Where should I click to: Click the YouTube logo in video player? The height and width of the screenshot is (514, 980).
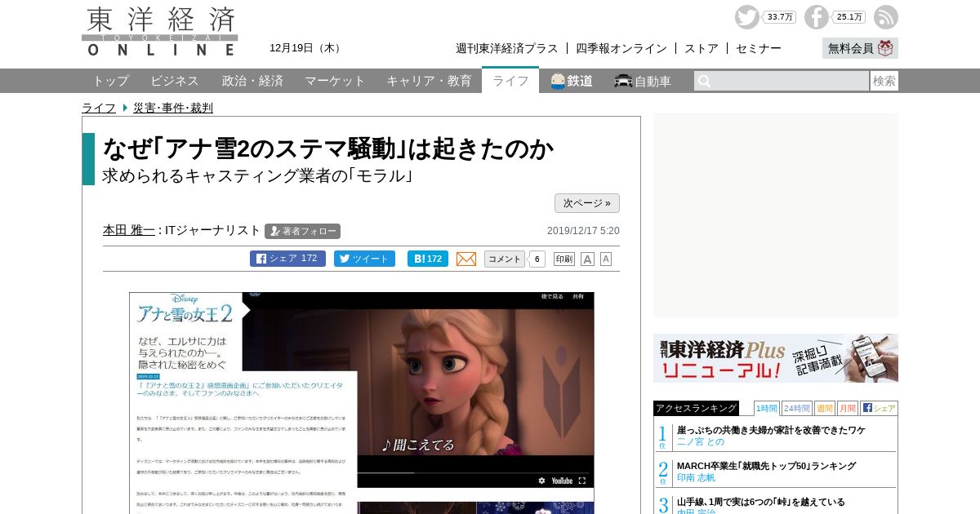(562, 481)
